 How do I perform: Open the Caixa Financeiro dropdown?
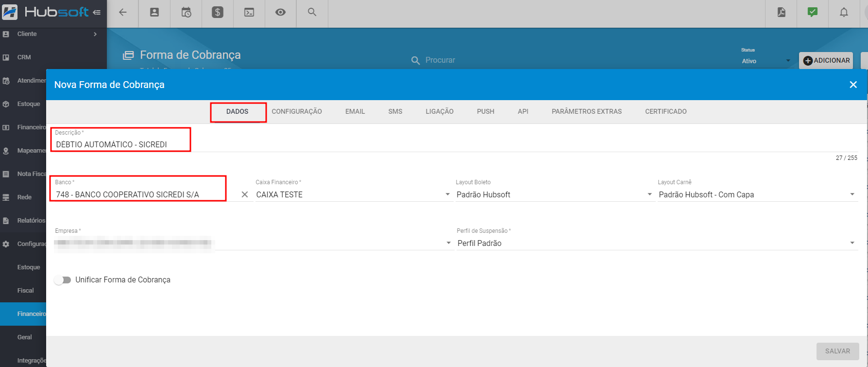[x=354, y=194]
